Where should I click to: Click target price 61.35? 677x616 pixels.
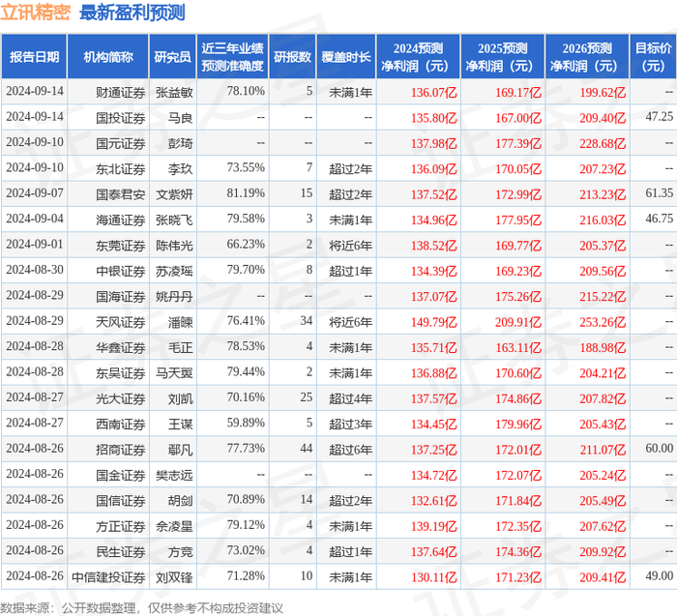[660, 193]
